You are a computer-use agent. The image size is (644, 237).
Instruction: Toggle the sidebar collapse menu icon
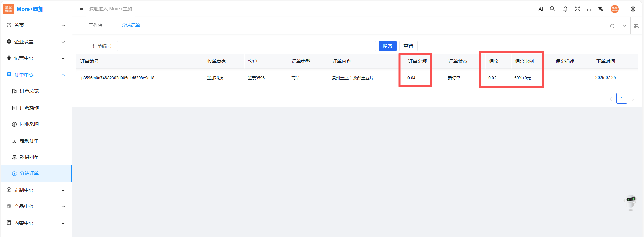tap(81, 9)
